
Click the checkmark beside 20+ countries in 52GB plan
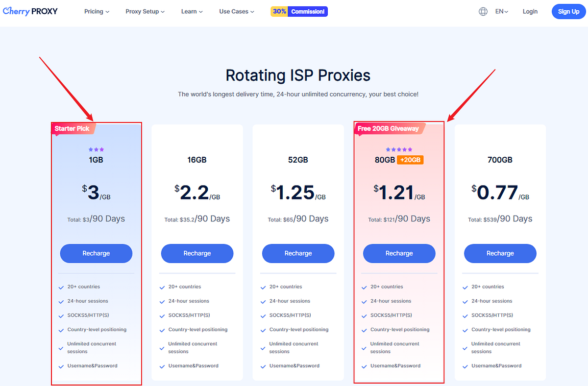coord(264,287)
